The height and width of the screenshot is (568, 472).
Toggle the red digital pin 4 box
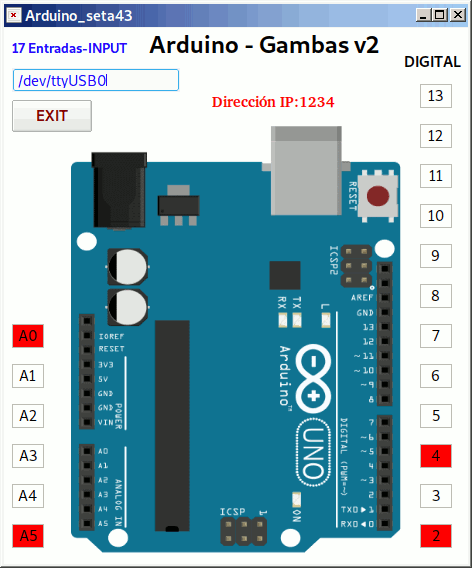pyautogui.click(x=436, y=456)
